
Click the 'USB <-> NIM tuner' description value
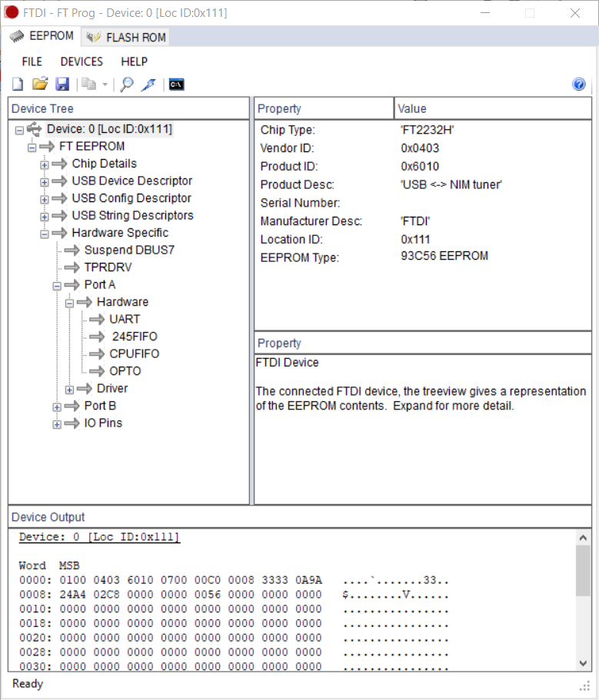[451, 185]
